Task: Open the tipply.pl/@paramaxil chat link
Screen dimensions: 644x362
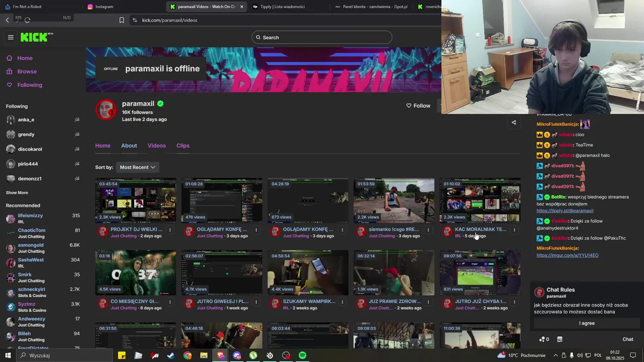Action: coord(565,211)
